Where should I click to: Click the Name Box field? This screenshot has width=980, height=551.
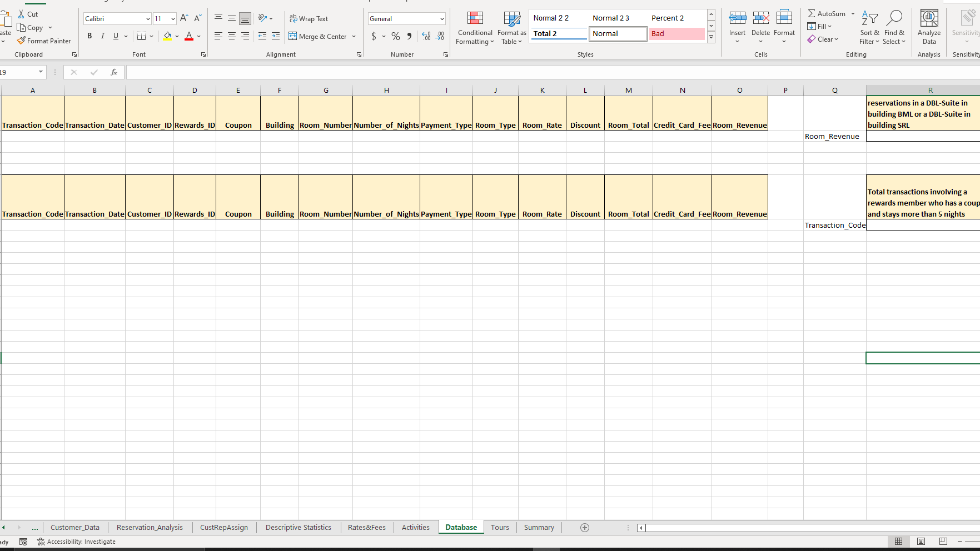[18, 72]
